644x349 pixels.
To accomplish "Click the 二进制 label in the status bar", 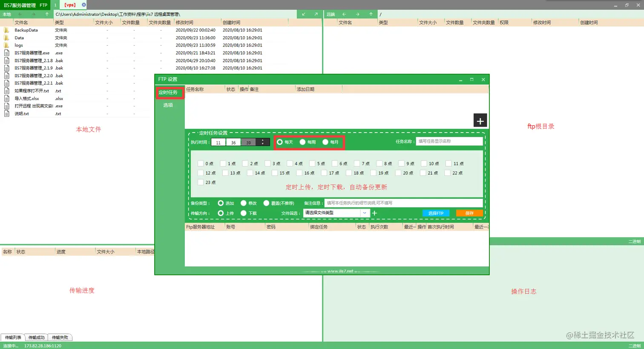I will pyautogui.click(x=635, y=346).
